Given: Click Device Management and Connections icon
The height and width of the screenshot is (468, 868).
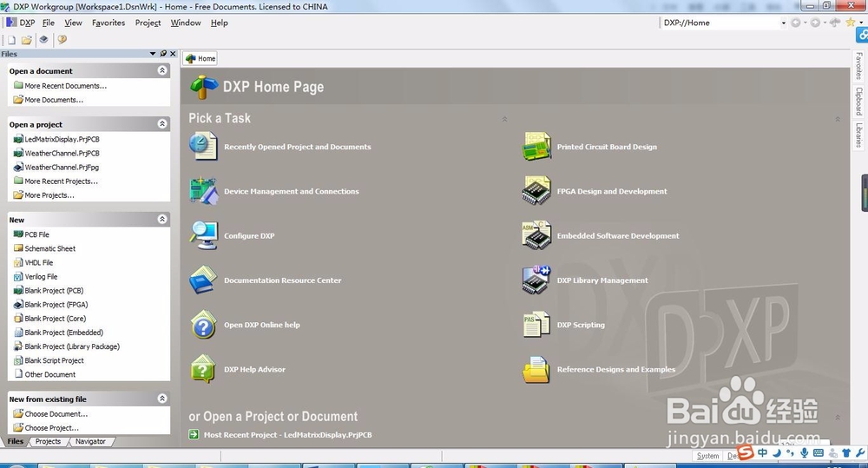Looking at the screenshot, I should tap(203, 191).
